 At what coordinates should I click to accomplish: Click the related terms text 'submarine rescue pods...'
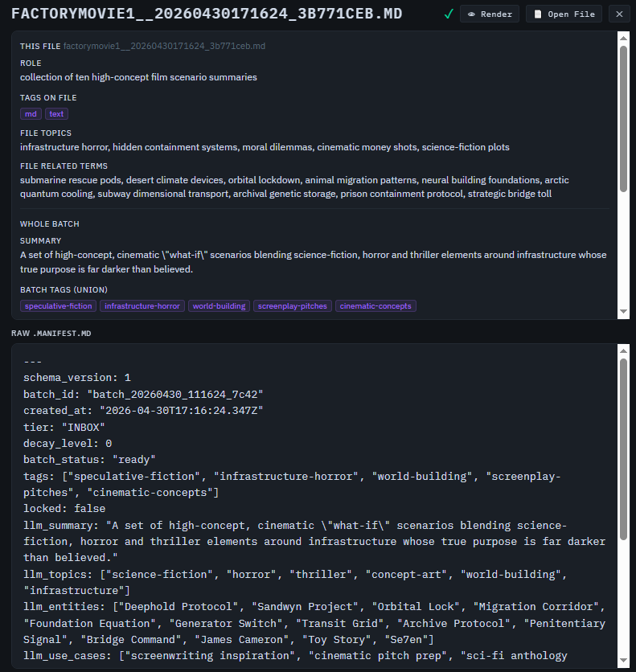coord(294,186)
